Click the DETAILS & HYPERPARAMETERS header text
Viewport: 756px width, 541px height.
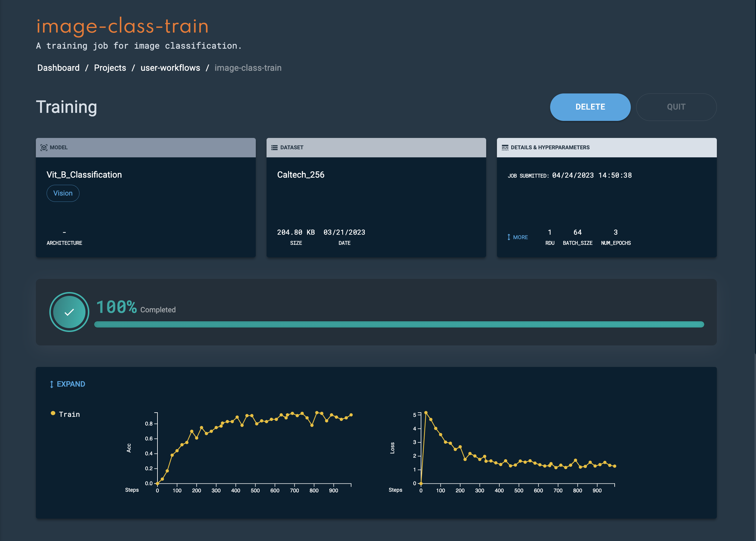pyautogui.click(x=550, y=147)
